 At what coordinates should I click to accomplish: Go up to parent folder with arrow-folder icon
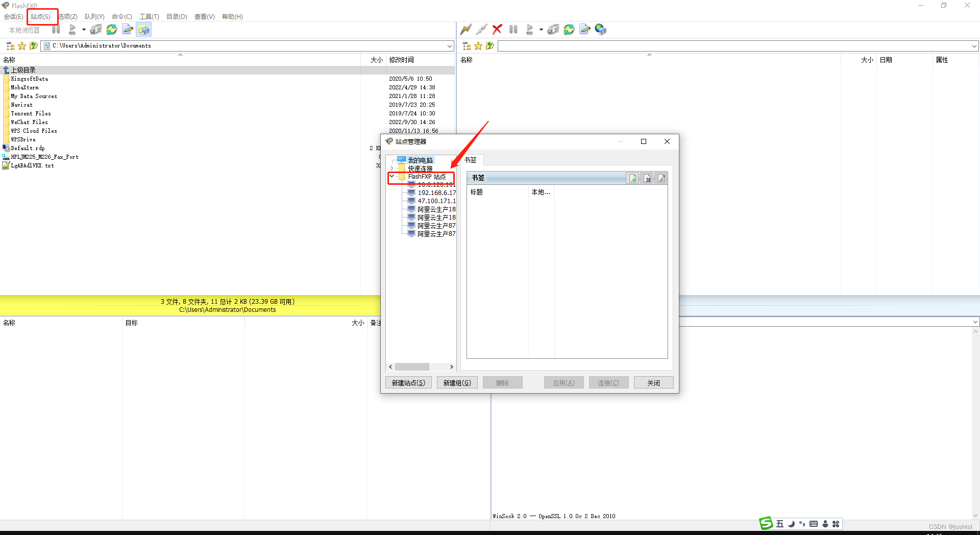(33, 45)
